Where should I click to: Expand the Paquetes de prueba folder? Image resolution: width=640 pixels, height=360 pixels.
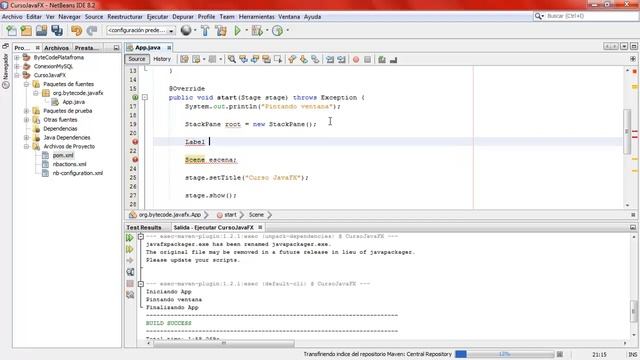(x=27, y=111)
